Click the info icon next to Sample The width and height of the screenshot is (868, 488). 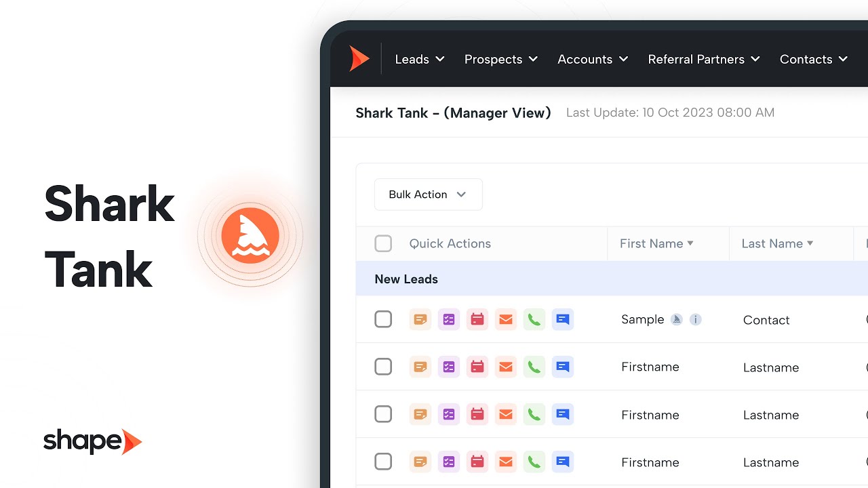point(695,319)
